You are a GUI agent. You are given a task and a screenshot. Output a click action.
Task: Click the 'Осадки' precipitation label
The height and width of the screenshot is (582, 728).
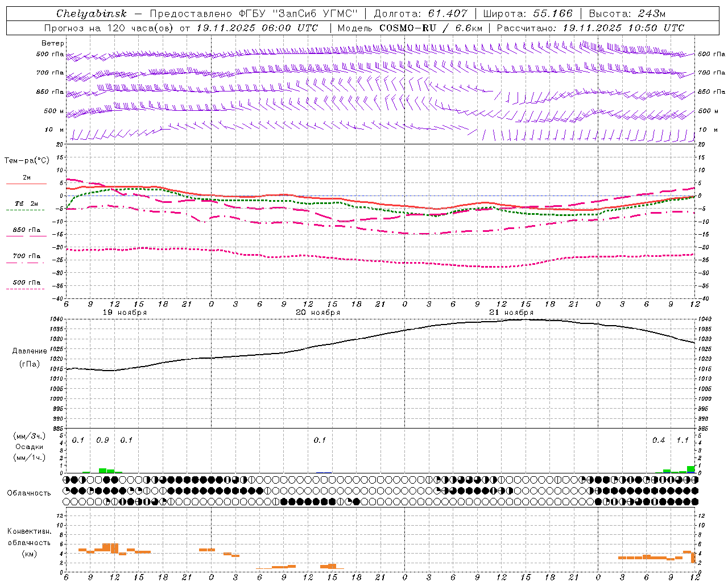(x=30, y=447)
